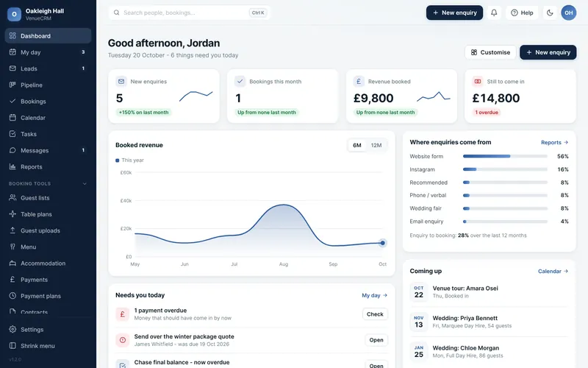Viewport: 588px width, 368px height.
Task: Go to Leads in the sidebar
Action: point(48,68)
